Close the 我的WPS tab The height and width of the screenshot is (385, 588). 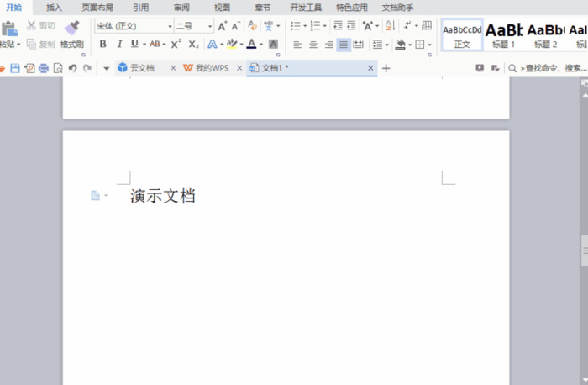239,68
